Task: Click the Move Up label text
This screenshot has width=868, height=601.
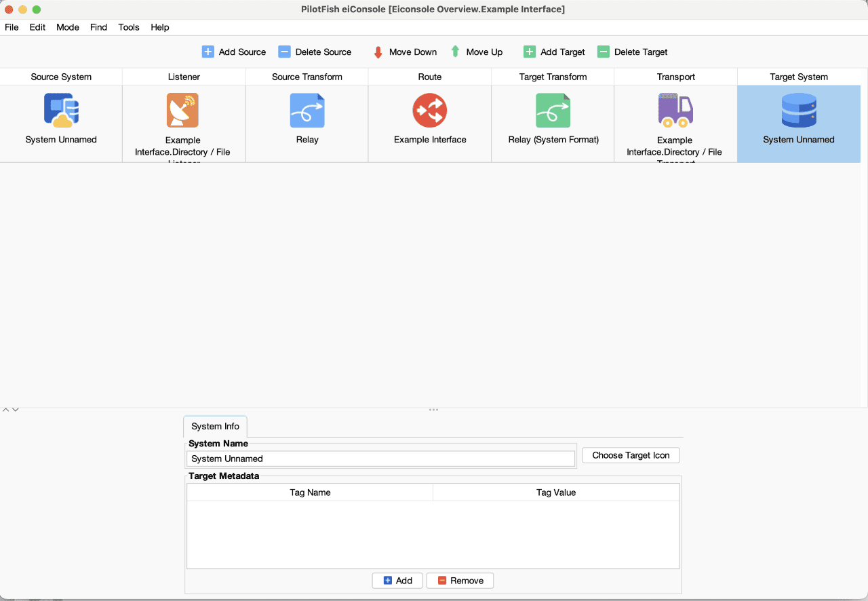Action: 484,52
